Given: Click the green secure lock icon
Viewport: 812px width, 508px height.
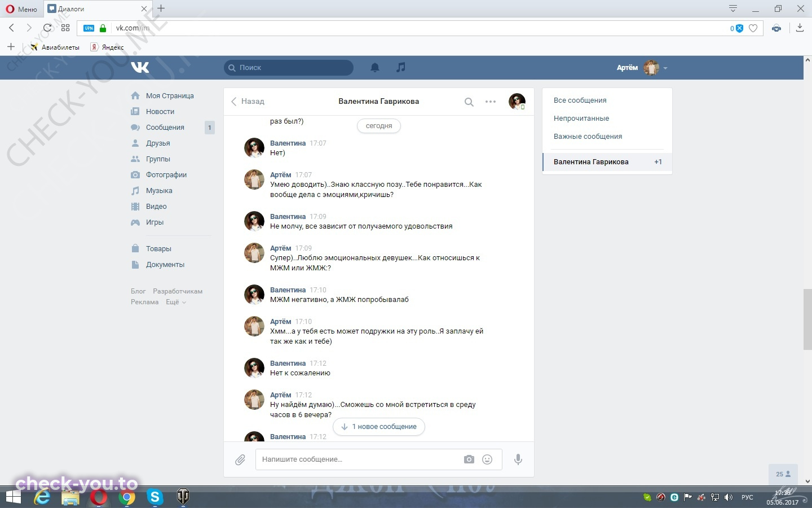Looking at the screenshot, I should pos(103,28).
